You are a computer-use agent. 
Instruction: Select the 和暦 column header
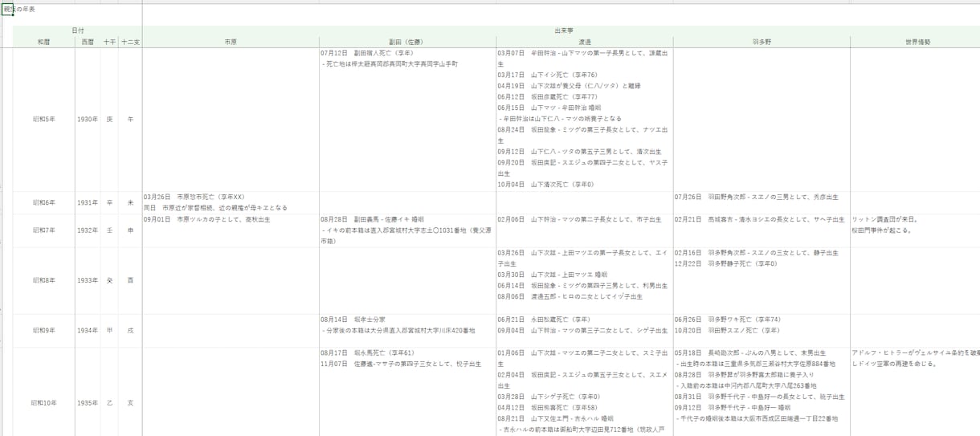(x=43, y=42)
